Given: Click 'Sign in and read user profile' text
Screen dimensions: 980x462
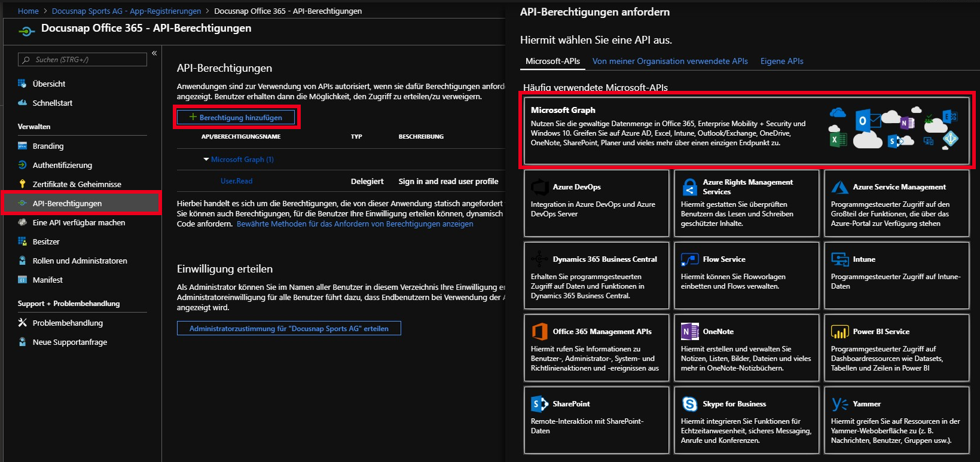Looking at the screenshot, I should [x=448, y=181].
